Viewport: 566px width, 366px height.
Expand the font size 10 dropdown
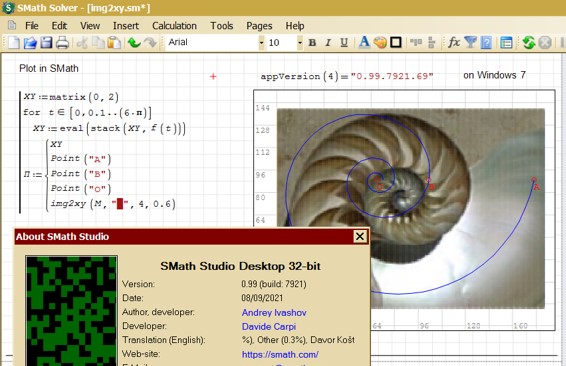(300, 43)
